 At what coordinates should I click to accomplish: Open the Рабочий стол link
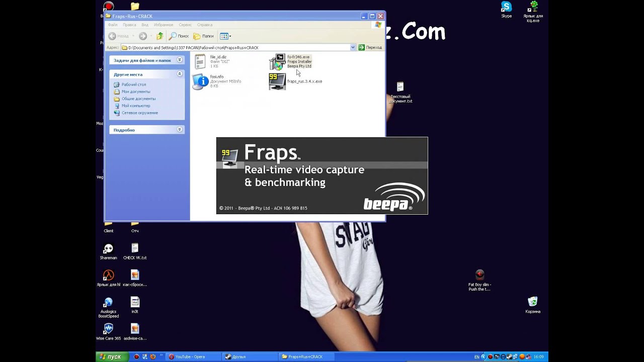point(134,84)
